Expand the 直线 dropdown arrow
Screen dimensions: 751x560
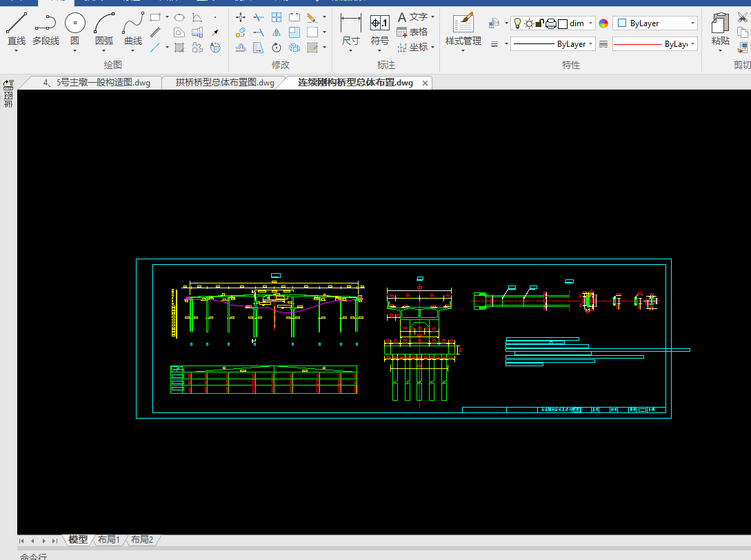click(x=17, y=50)
